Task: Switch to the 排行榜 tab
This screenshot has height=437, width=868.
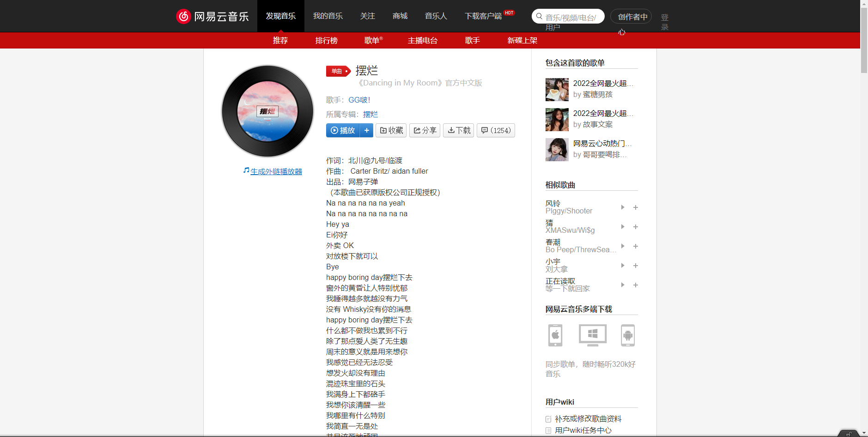Action: pyautogui.click(x=326, y=40)
